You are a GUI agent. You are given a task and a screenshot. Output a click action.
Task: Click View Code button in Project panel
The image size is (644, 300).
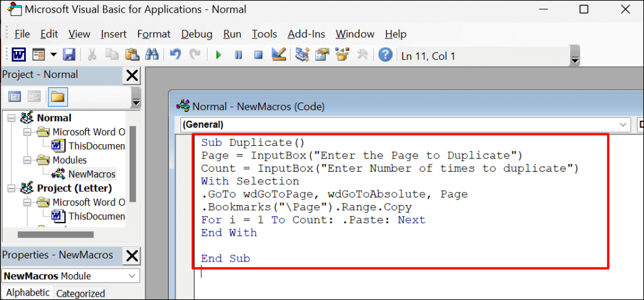click(14, 97)
